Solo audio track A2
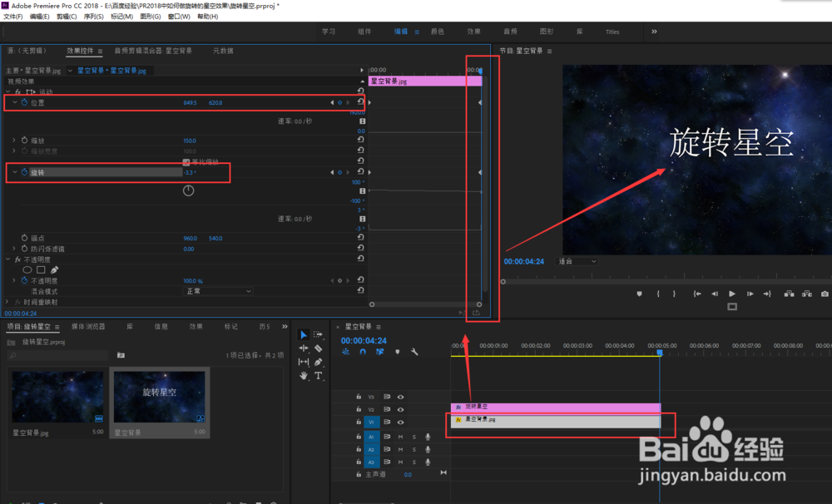This screenshot has width=832, height=504. point(414,449)
